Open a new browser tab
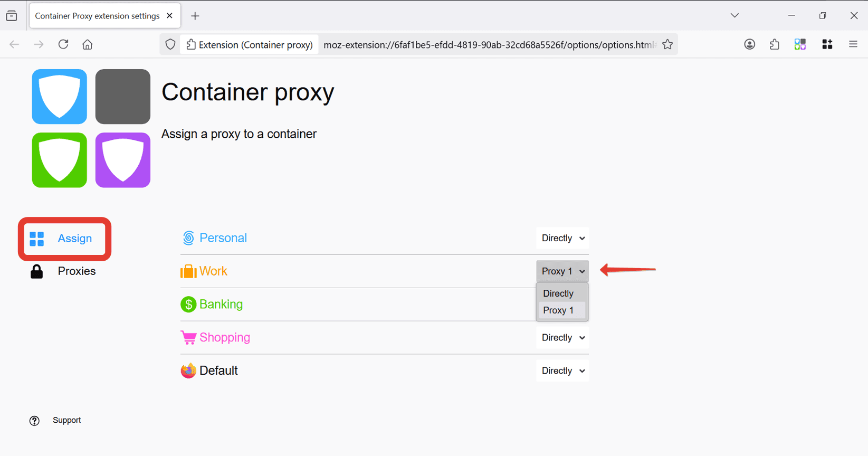The height and width of the screenshot is (456, 868). pyautogui.click(x=195, y=16)
